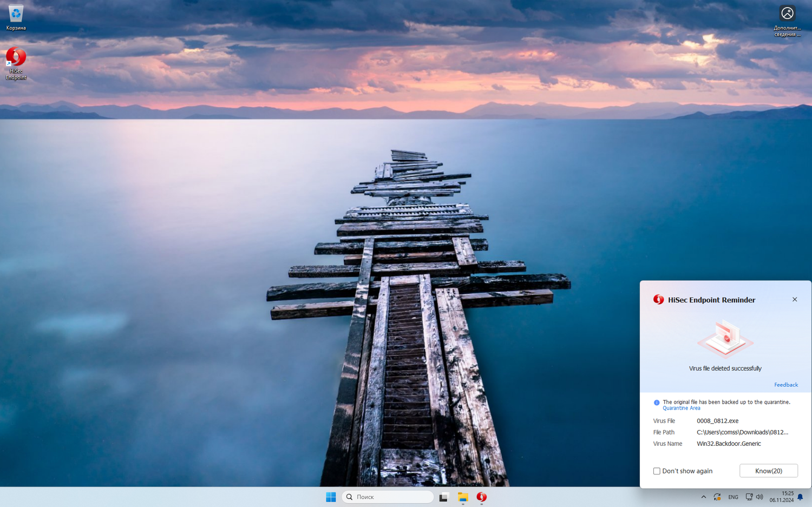Tick the Don't show again checkbox
This screenshot has width=812, height=507.
657,471
